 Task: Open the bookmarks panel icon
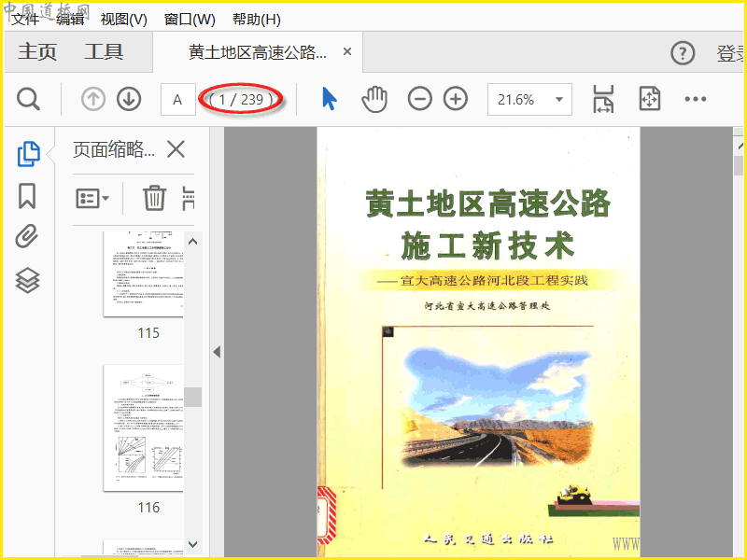(x=27, y=196)
